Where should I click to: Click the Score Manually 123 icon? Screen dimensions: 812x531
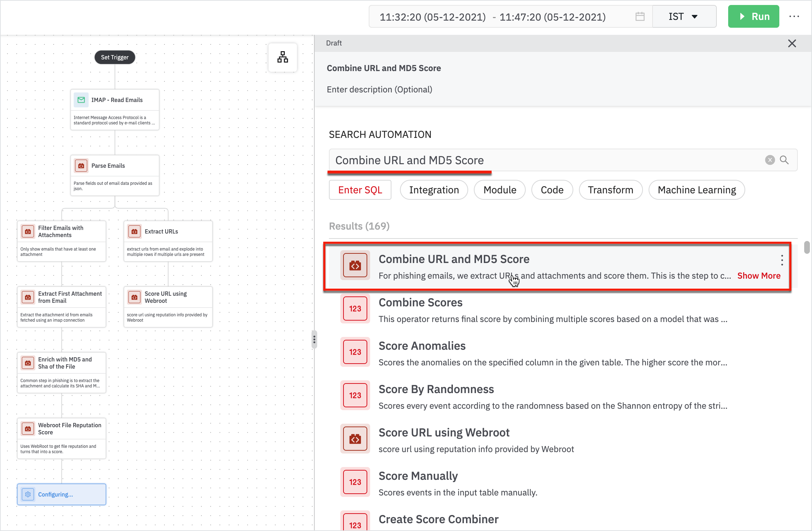click(355, 482)
